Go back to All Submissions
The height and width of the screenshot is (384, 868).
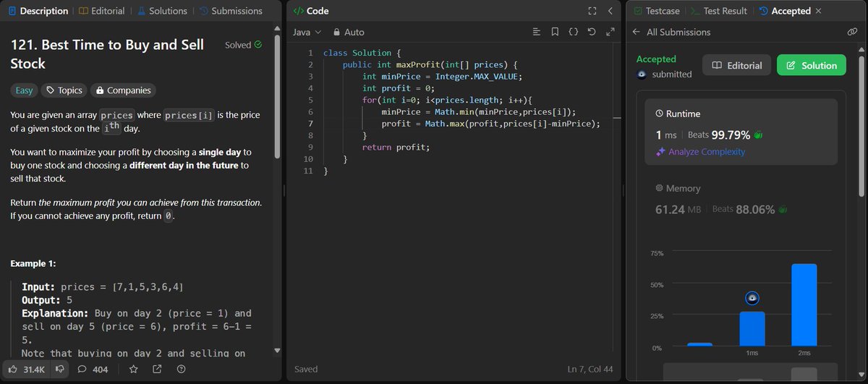pos(671,32)
